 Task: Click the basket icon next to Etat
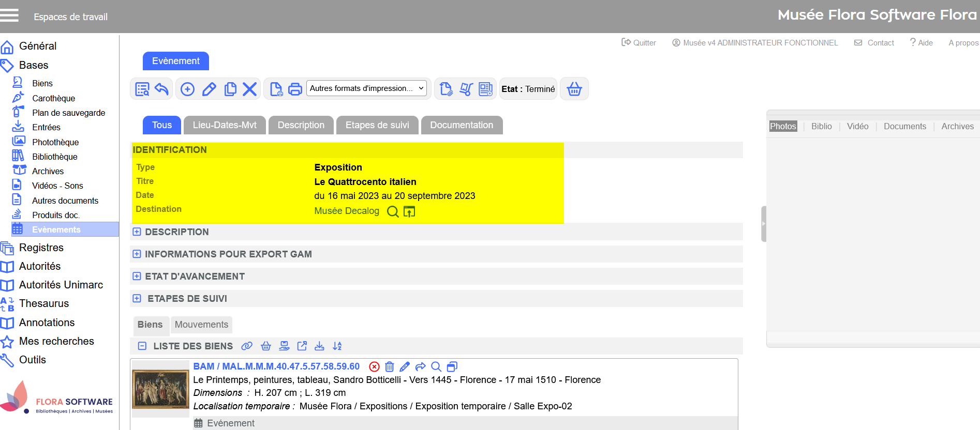click(574, 89)
